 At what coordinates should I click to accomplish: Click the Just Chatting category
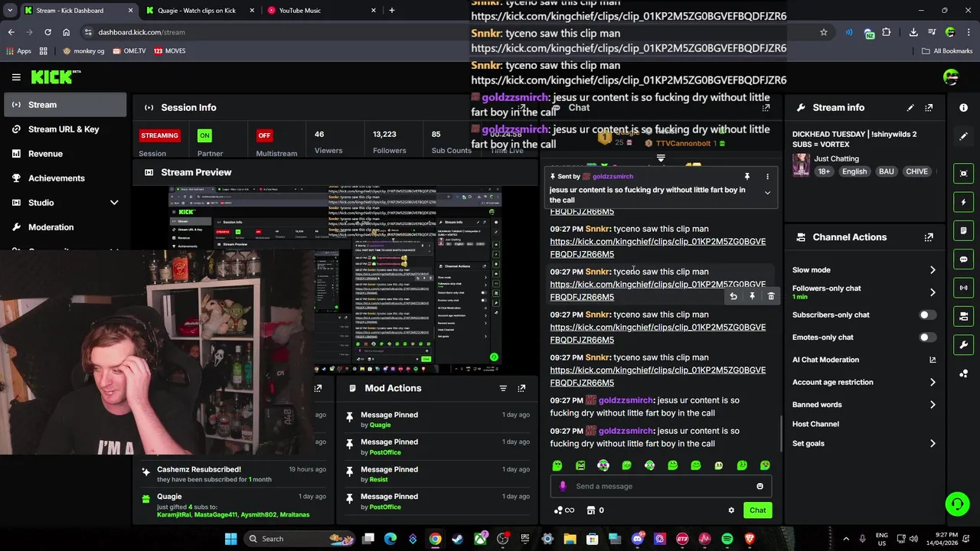click(x=836, y=159)
